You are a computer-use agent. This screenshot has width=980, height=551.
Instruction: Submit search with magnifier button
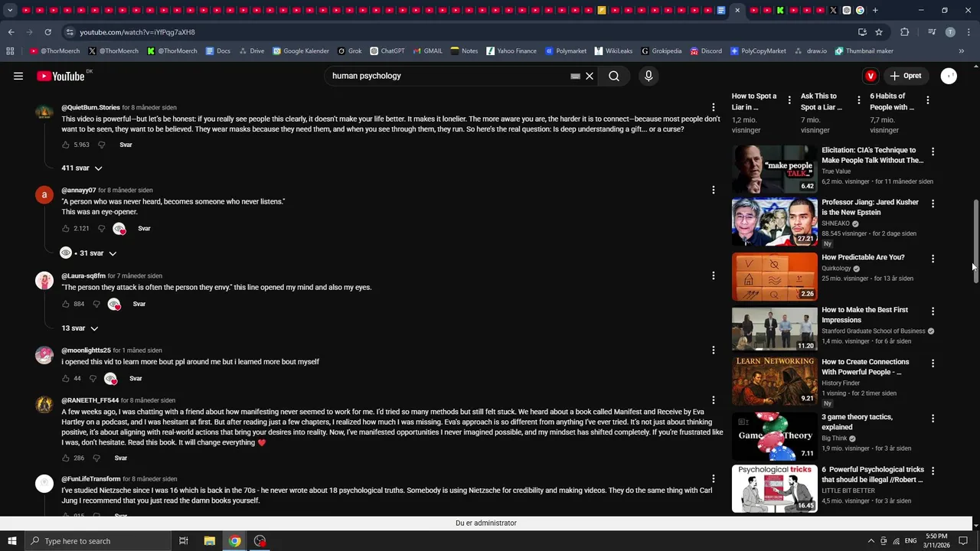[x=614, y=76]
